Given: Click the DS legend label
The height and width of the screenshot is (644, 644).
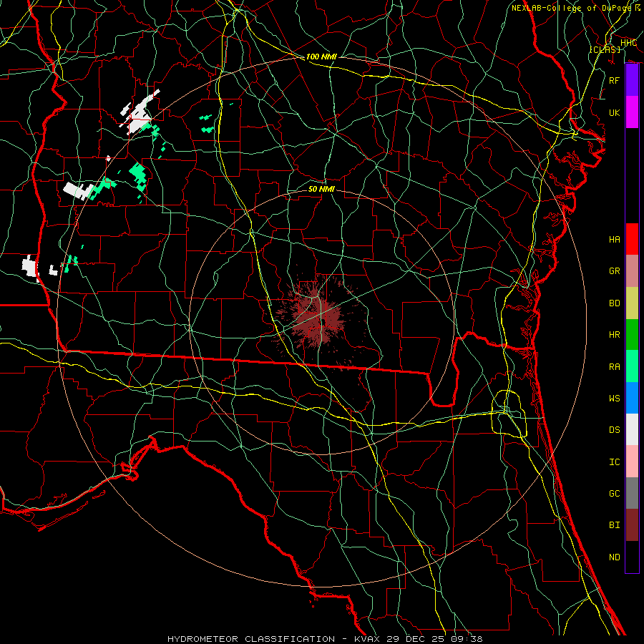Looking at the screenshot, I should click(x=615, y=430).
